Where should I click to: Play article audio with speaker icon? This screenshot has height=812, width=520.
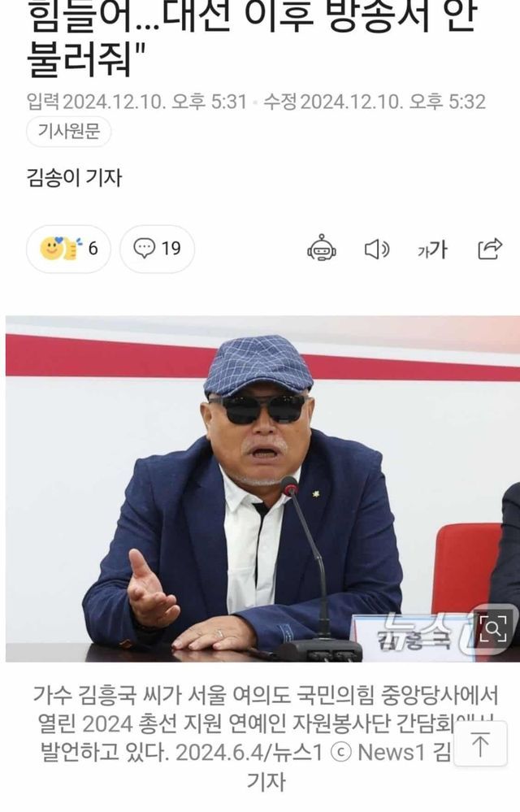point(377,250)
